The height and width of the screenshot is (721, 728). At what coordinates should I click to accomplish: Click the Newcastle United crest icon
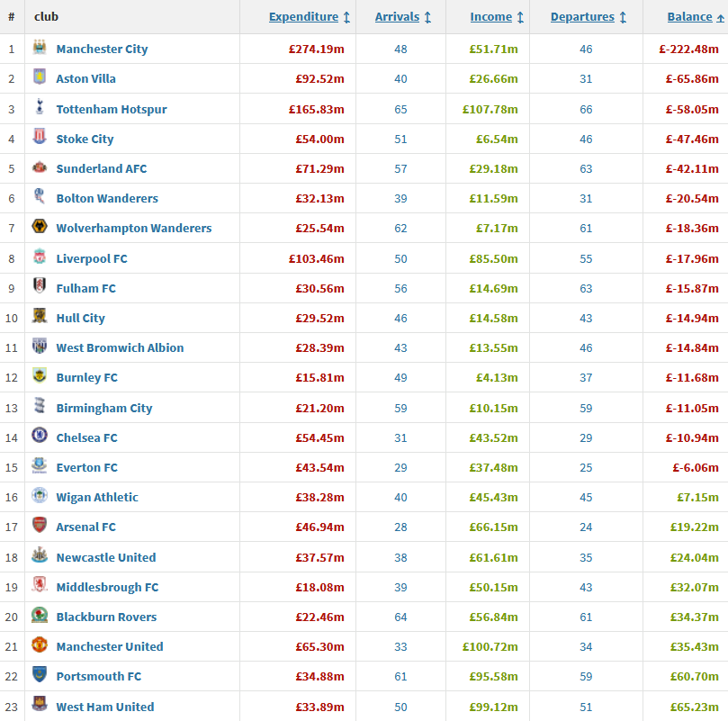(40, 555)
